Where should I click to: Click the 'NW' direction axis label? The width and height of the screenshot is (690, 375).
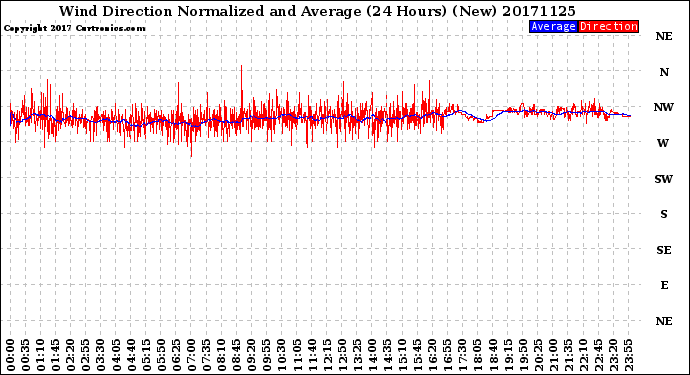(x=664, y=107)
